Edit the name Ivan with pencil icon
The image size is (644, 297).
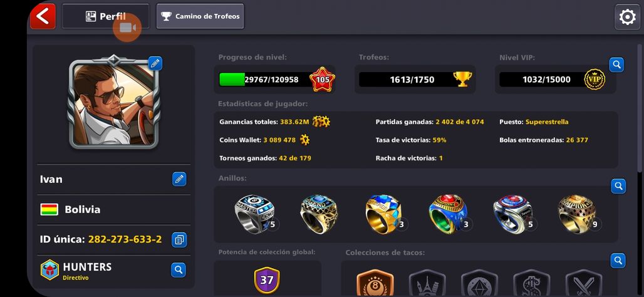click(x=179, y=179)
